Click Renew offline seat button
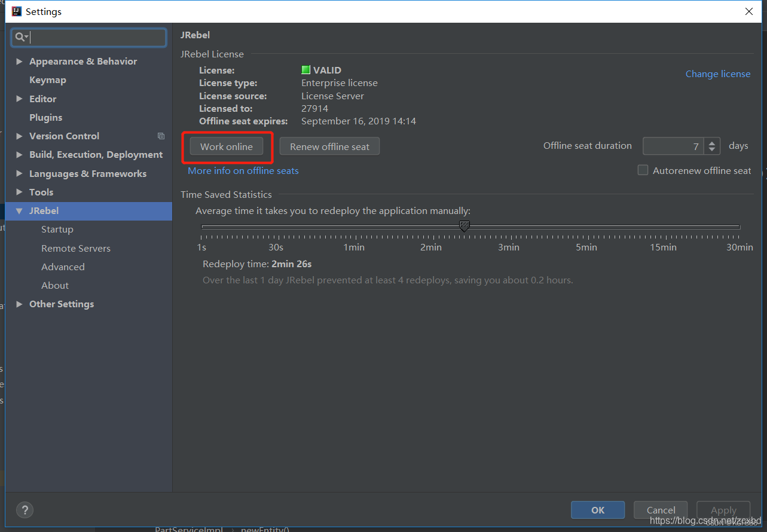The width and height of the screenshot is (767, 532). [329, 146]
